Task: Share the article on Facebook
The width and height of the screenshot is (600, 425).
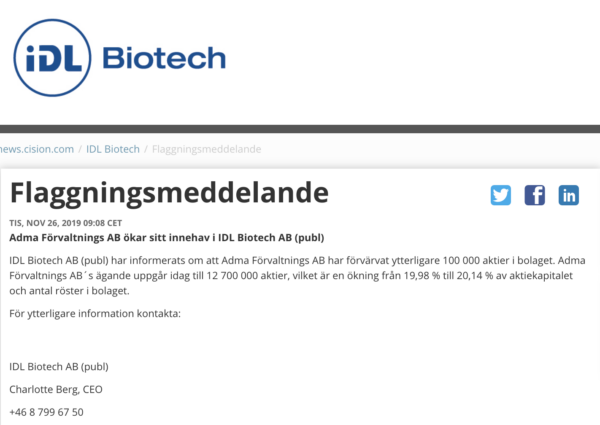Action: point(535,196)
